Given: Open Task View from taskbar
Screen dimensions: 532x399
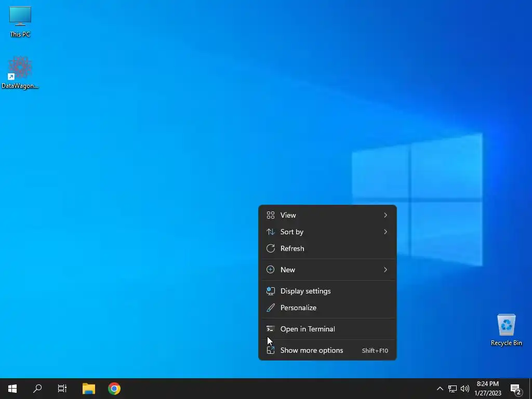Looking at the screenshot, I should [x=62, y=389].
